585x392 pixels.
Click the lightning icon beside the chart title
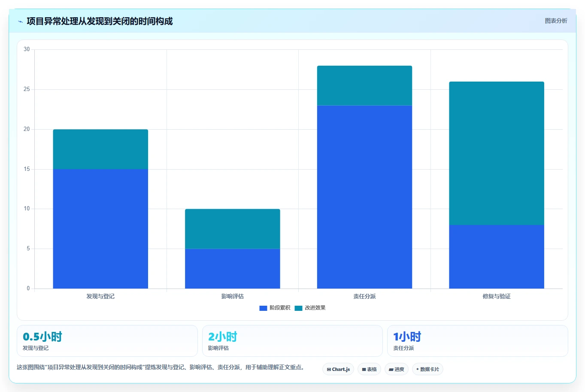(x=20, y=21)
